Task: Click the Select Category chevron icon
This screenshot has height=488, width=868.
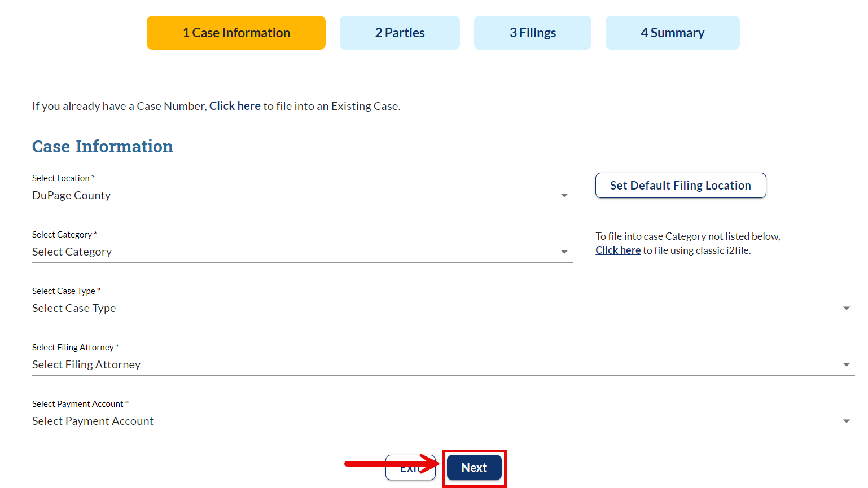Action: tap(564, 252)
